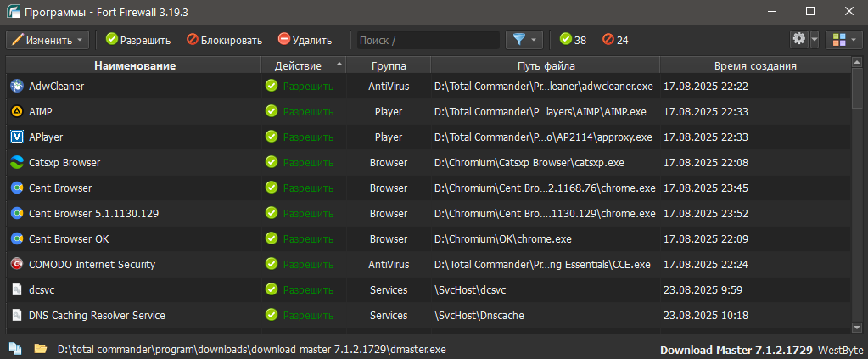Click the COMODO Internet Security icon
The width and height of the screenshot is (868, 359).
17,264
